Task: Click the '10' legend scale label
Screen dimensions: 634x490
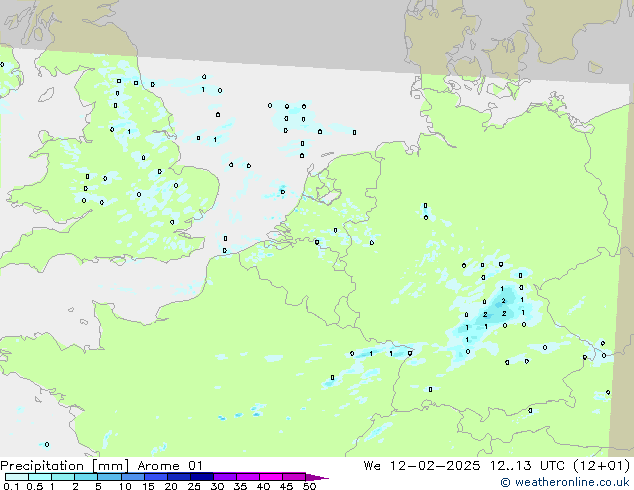Action: coord(125,486)
